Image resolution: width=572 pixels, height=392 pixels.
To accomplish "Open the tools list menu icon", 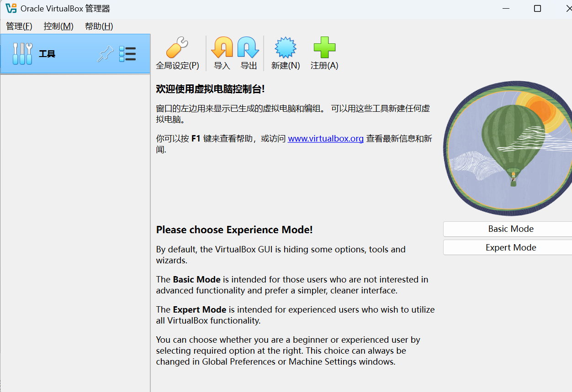I will click(x=127, y=54).
